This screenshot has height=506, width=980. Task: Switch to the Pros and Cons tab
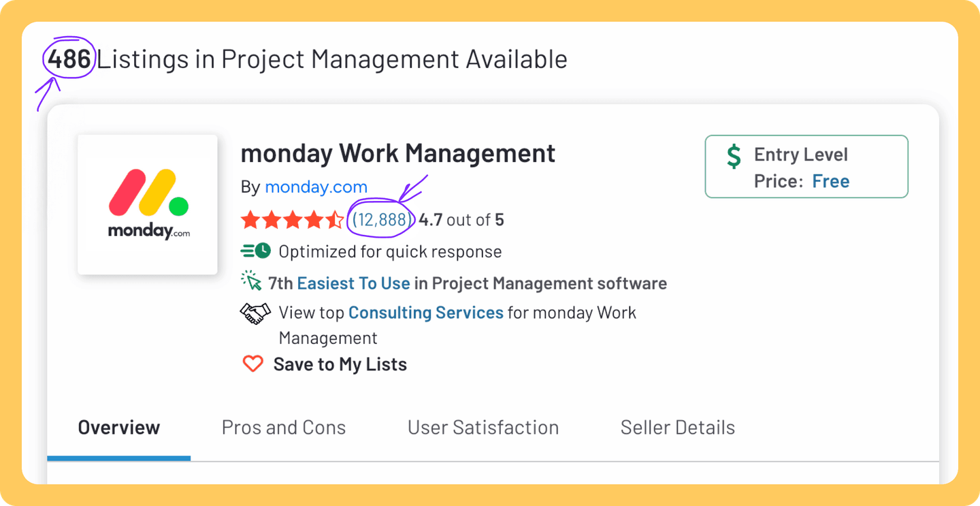(284, 428)
